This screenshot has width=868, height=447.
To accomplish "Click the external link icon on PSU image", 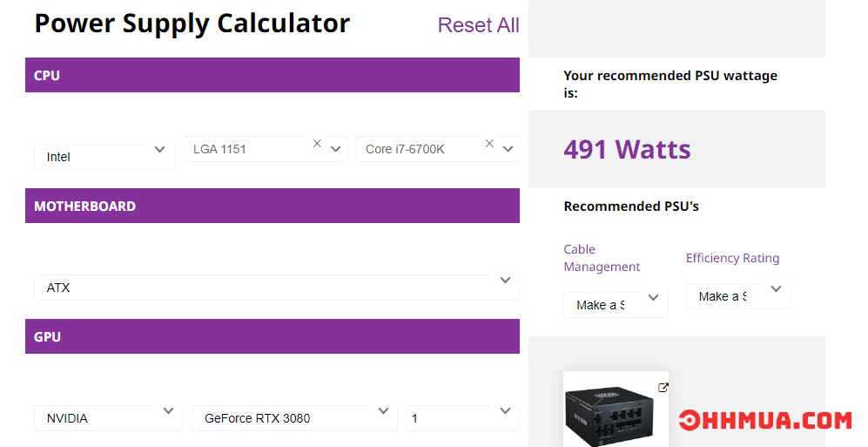I will pyautogui.click(x=663, y=388).
